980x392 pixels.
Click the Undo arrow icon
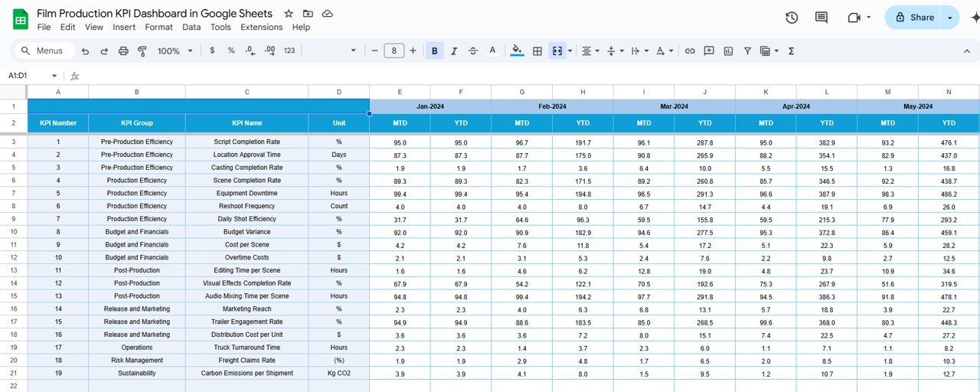tap(84, 51)
